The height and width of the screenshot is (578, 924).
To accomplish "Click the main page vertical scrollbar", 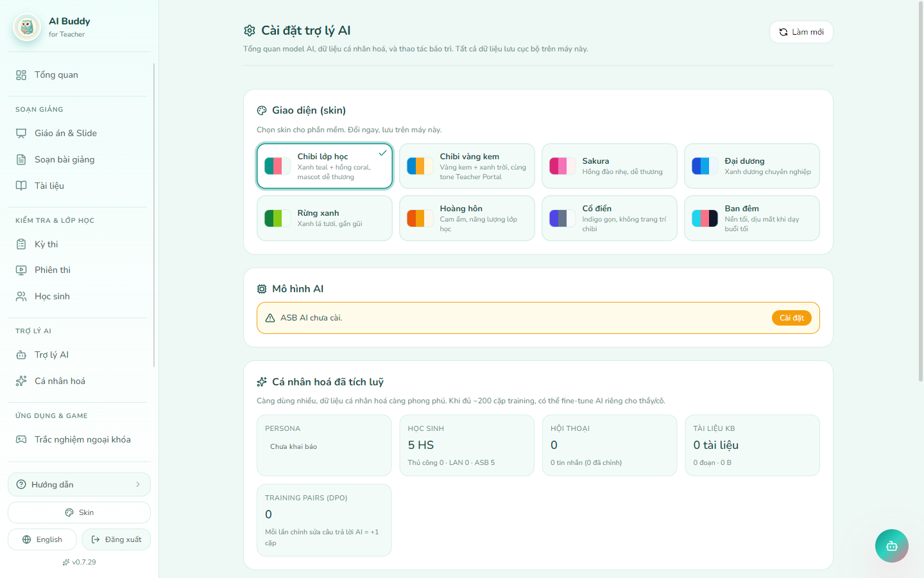I will (x=921, y=193).
